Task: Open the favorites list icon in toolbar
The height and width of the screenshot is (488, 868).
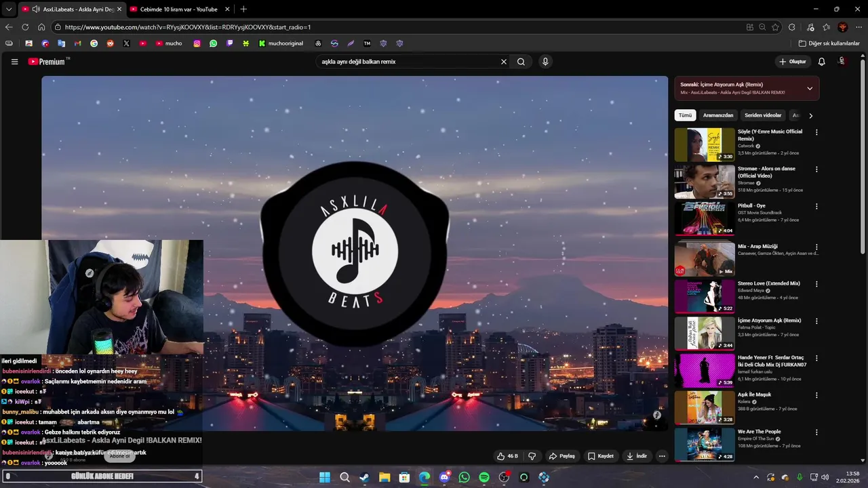Action: 827,27
